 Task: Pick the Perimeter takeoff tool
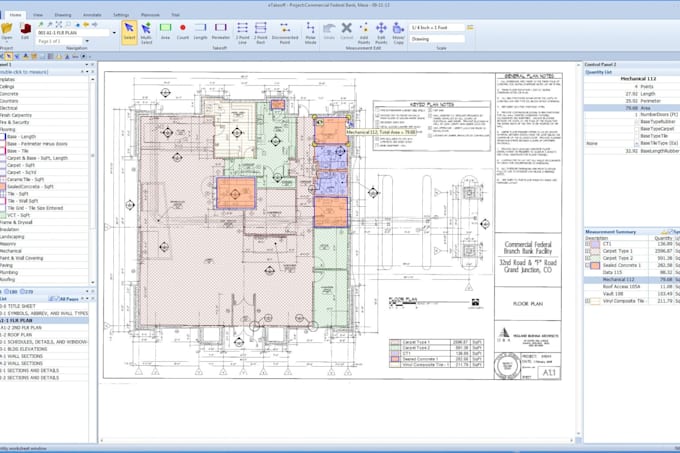[x=221, y=32]
